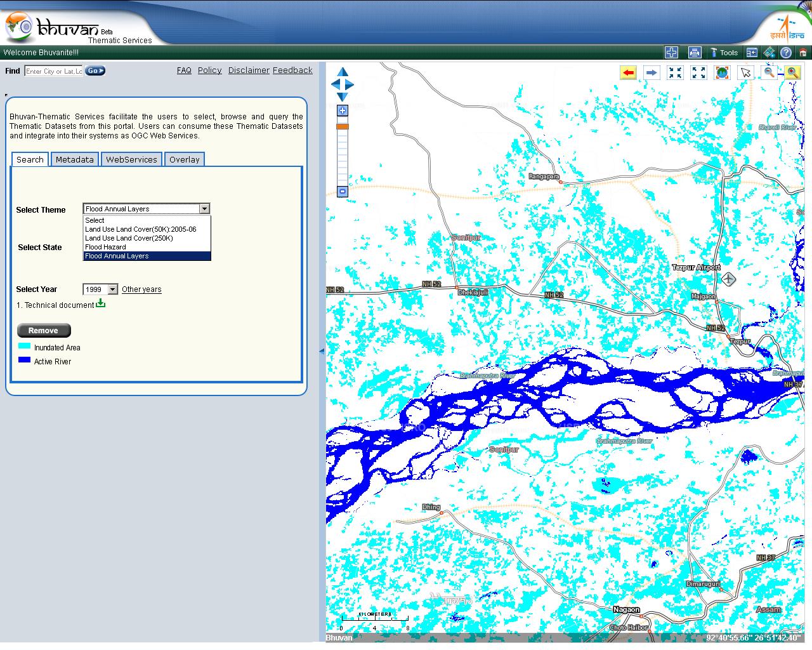Click the Rangapara town label on map
The height and width of the screenshot is (650, 812).
(x=544, y=176)
